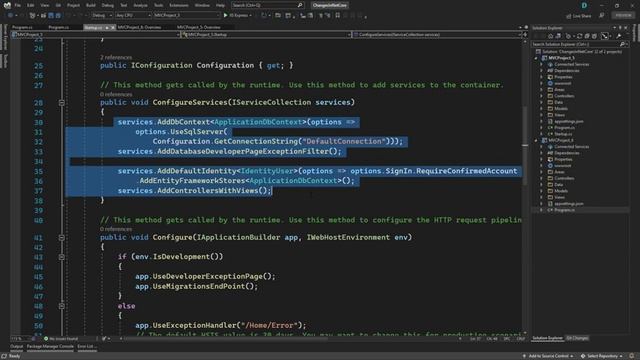640x360 pixels.
Task: Open the MVCProject_5.Startup type dropdown
Action: coord(266,35)
